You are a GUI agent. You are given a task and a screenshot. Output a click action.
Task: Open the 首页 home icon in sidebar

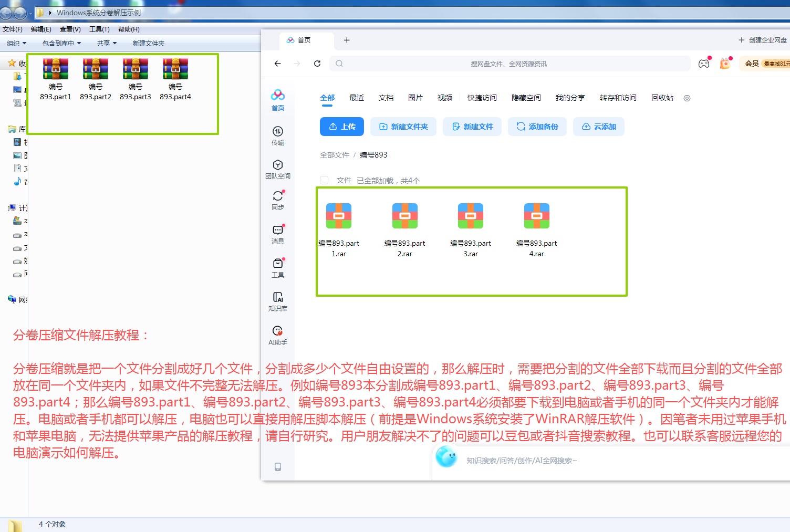(278, 100)
